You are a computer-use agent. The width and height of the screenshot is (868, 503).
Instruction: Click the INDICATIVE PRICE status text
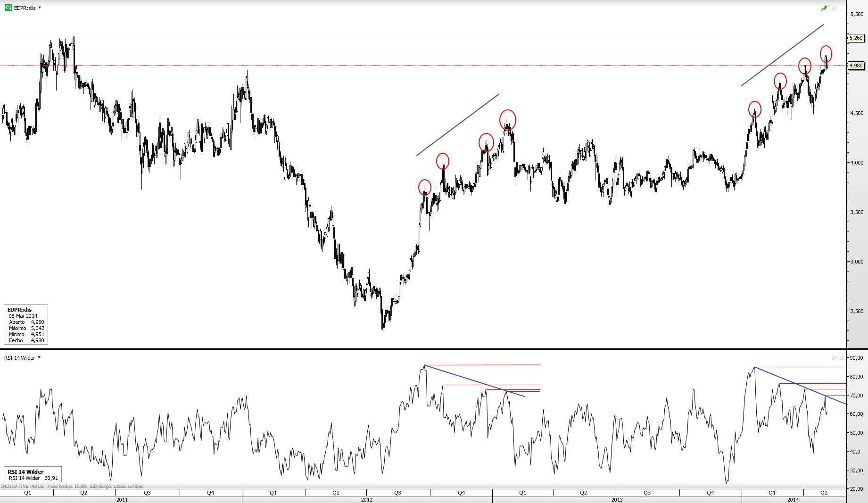coord(23,486)
